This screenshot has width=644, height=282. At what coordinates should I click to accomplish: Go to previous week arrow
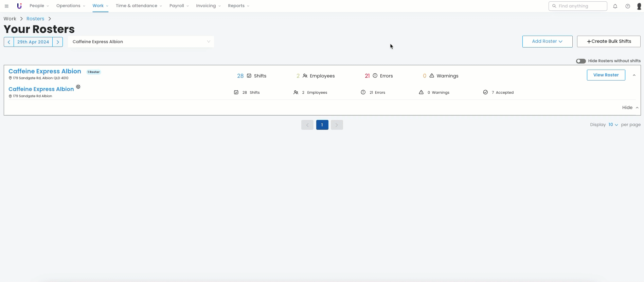[9, 42]
